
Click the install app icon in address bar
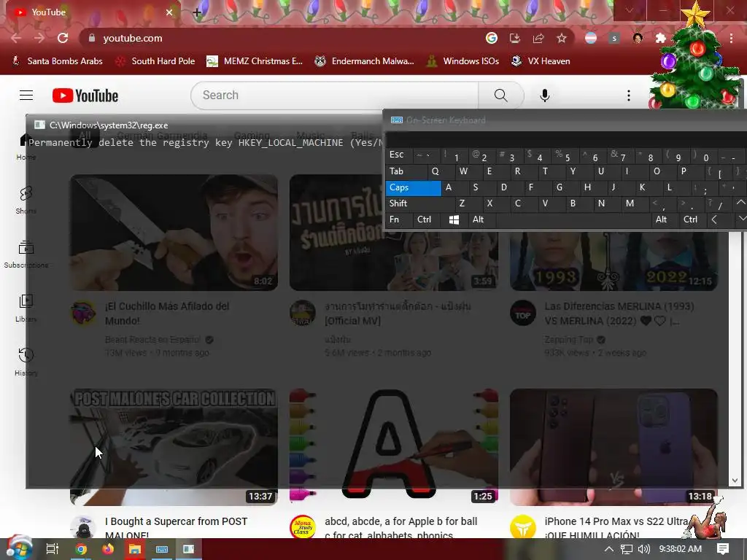[x=515, y=38]
